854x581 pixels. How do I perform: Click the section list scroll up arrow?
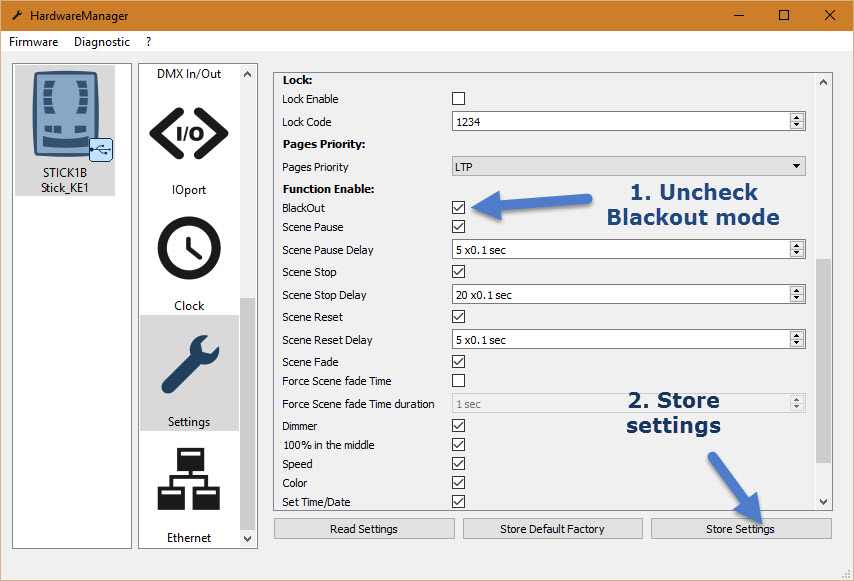click(247, 74)
